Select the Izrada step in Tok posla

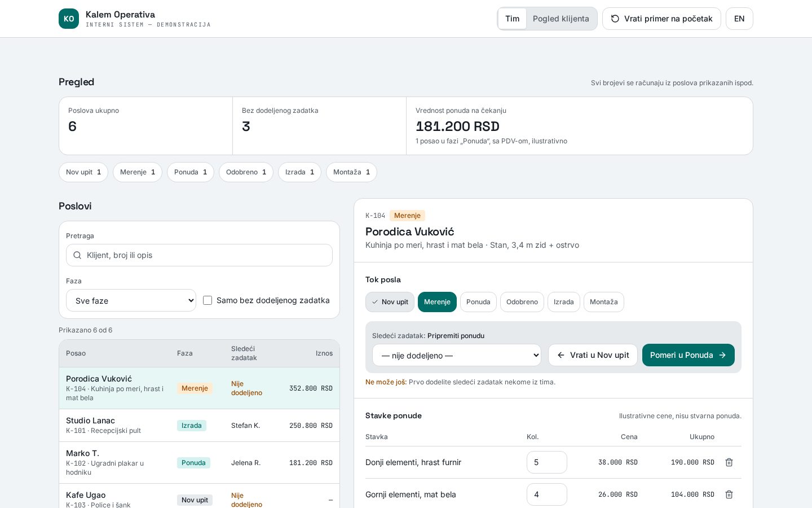tap(564, 302)
